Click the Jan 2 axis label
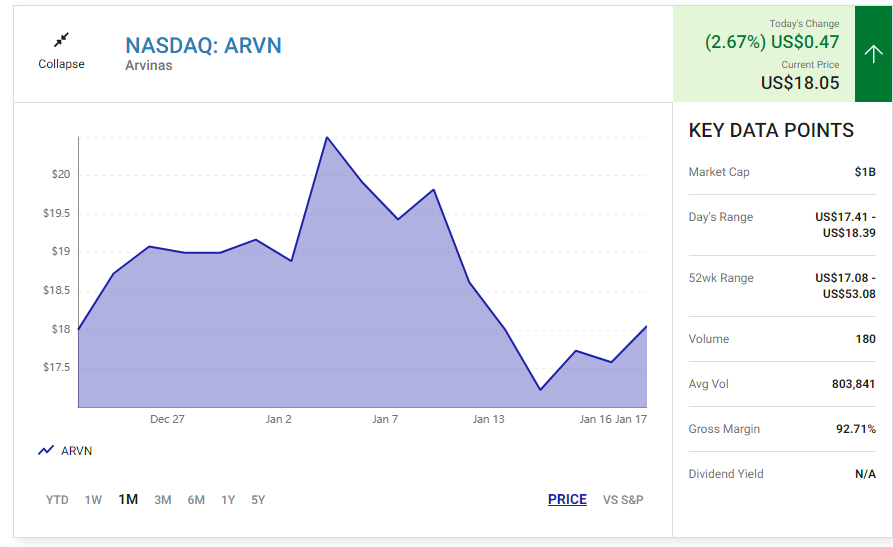This screenshot has height=547, width=893. click(x=278, y=419)
